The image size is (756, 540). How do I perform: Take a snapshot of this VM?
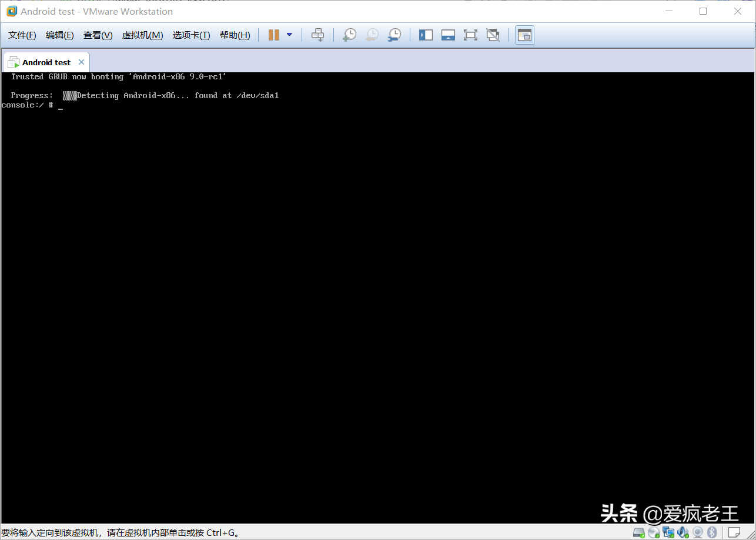(x=349, y=35)
